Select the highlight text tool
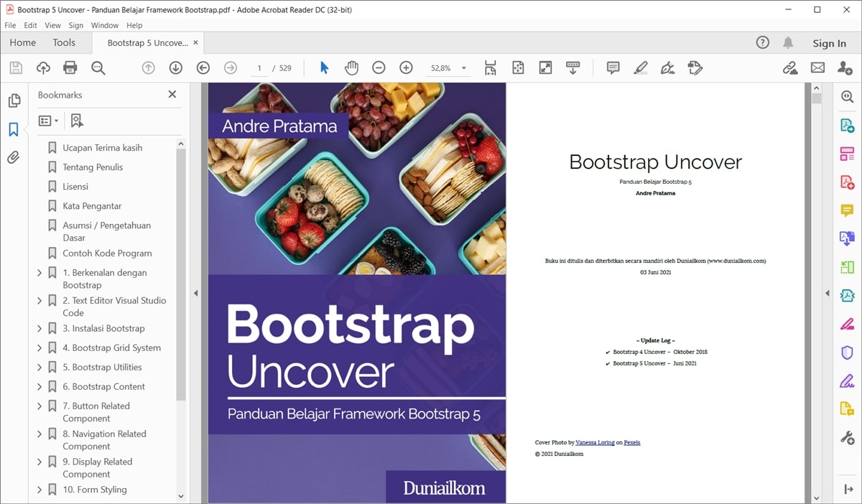 [x=640, y=68]
